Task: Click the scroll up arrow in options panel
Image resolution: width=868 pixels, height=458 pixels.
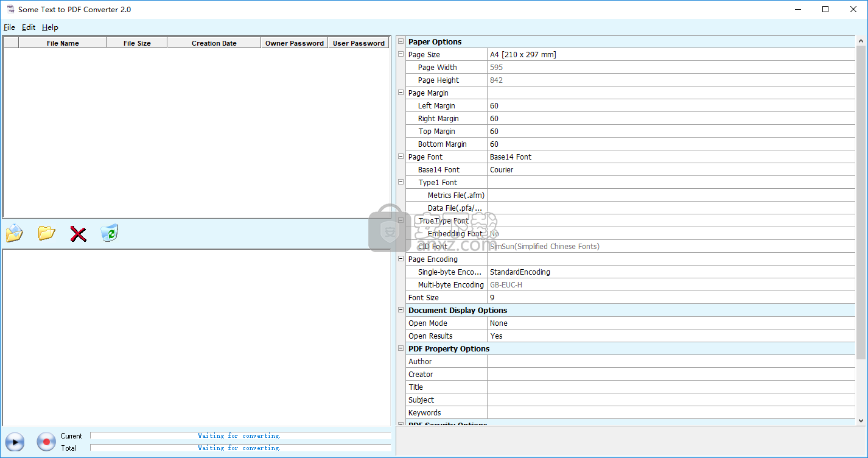Action: point(861,41)
